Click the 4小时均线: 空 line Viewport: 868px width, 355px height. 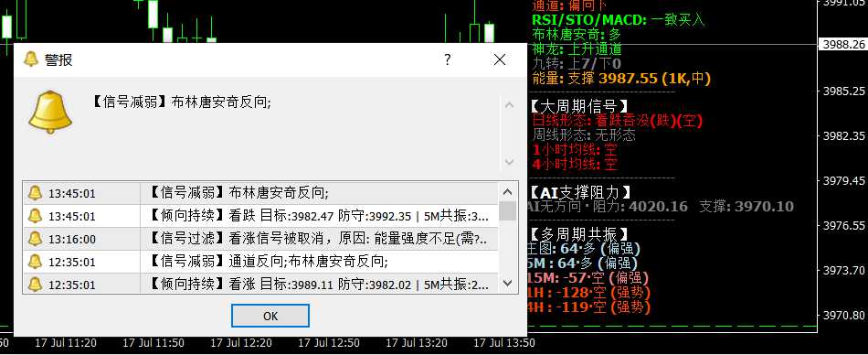point(574,164)
